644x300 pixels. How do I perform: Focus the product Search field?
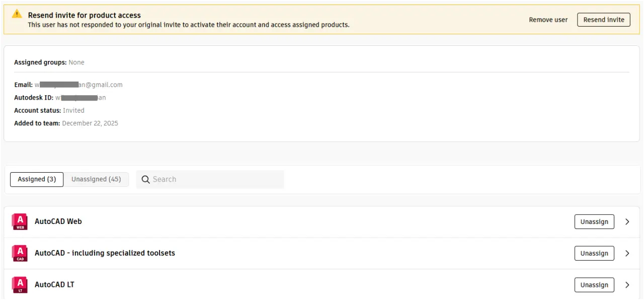point(210,180)
